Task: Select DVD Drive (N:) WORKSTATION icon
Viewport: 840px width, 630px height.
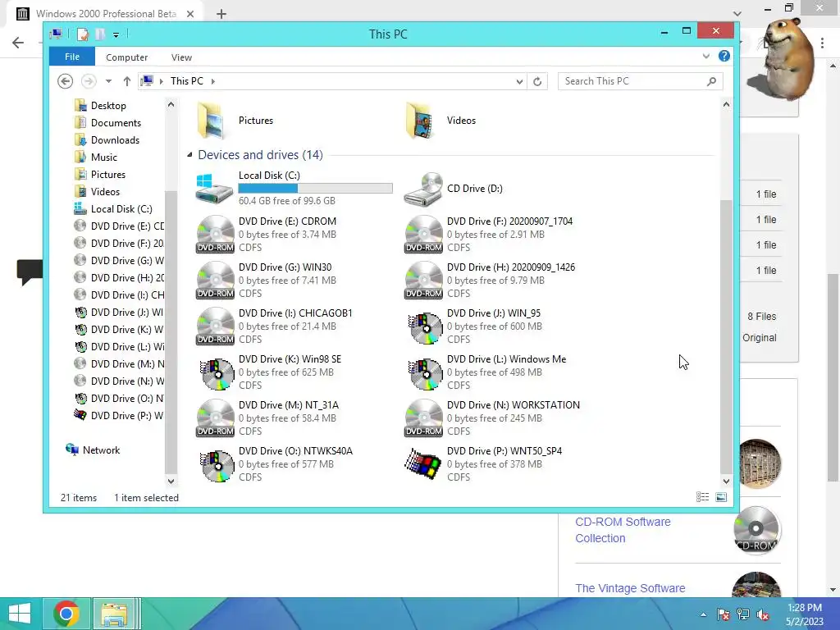Action: [423, 418]
